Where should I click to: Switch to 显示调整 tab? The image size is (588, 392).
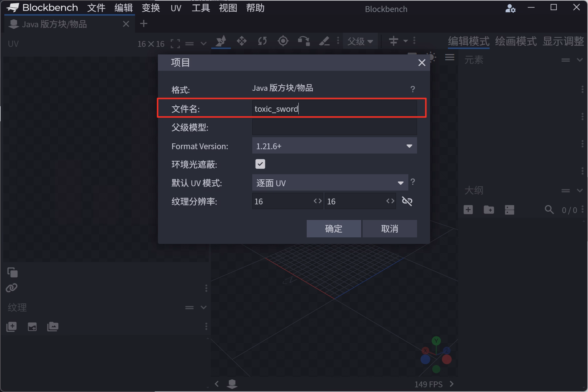click(563, 41)
